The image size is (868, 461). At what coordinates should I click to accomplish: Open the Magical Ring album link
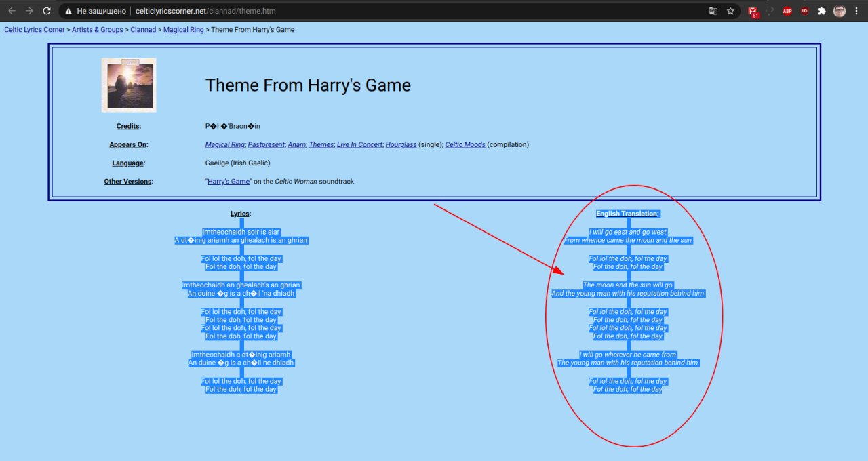(225, 144)
